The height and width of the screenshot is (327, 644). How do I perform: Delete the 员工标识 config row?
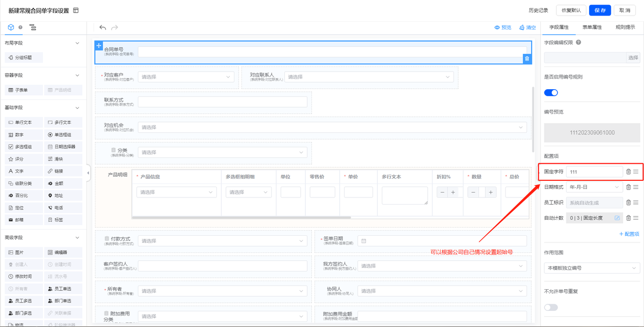click(628, 203)
